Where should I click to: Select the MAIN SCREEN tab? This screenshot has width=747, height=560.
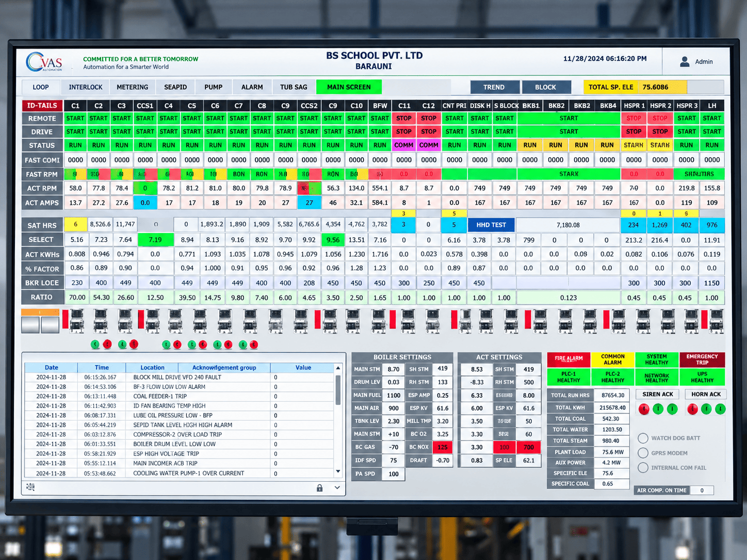(x=349, y=87)
